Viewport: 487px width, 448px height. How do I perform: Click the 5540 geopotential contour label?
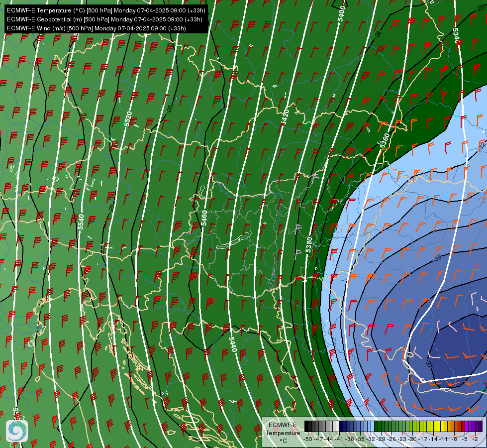(81, 222)
